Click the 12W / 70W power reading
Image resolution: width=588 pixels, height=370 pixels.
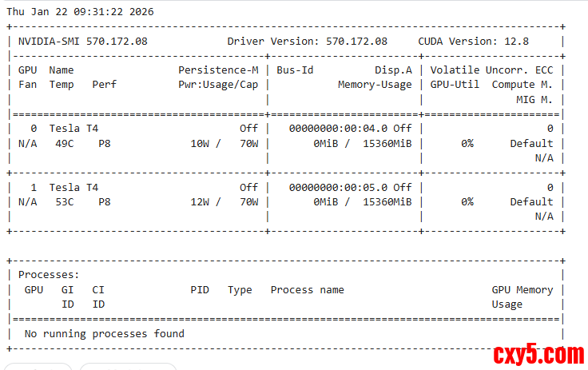(224, 202)
